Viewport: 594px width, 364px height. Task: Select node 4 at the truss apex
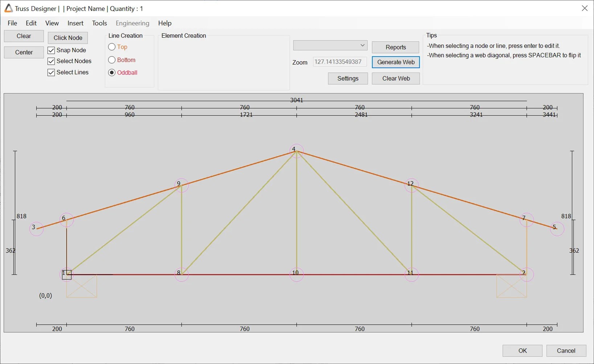click(x=296, y=150)
